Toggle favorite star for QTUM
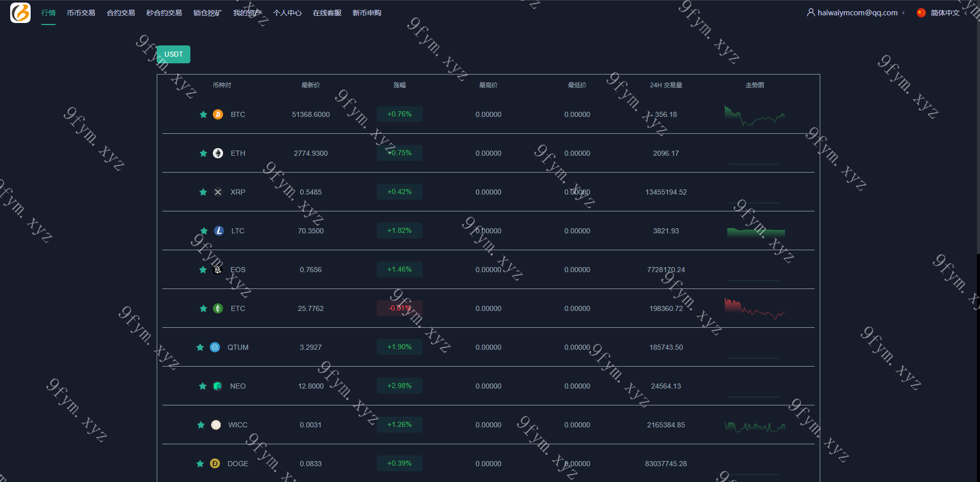The image size is (980, 482). coord(200,347)
